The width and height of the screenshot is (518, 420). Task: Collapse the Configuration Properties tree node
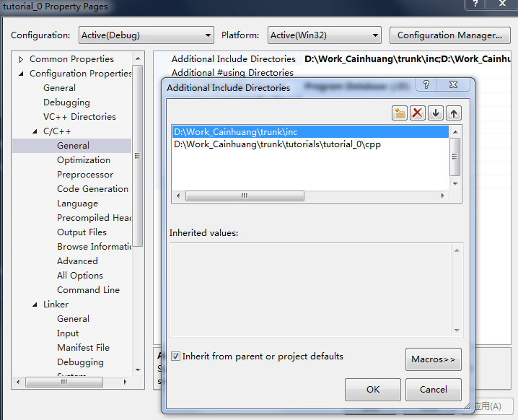[x=21, y=74]
